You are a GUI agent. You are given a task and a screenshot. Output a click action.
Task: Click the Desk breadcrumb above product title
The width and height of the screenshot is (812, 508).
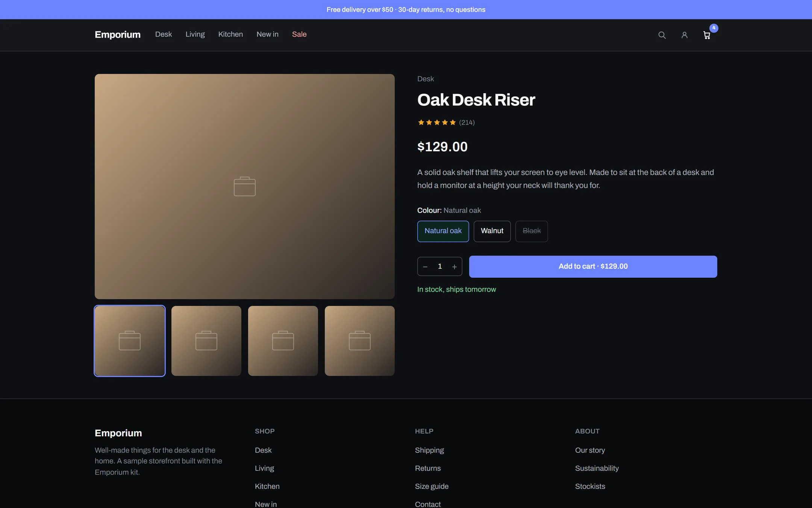coord(426,79)
